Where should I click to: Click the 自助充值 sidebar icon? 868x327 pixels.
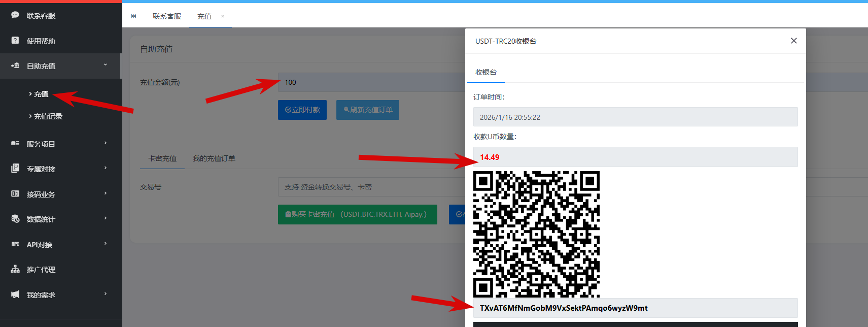tap(15, 66)
